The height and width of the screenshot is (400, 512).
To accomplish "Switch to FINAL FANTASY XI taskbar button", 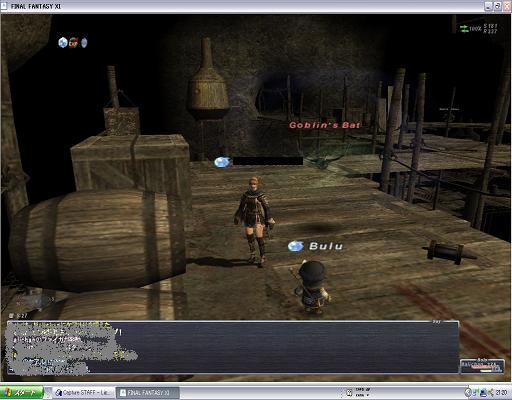I will [147, 393].
